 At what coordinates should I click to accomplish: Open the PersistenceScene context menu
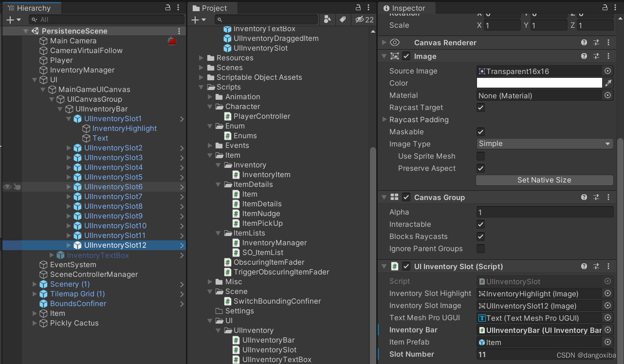(179, 31)
